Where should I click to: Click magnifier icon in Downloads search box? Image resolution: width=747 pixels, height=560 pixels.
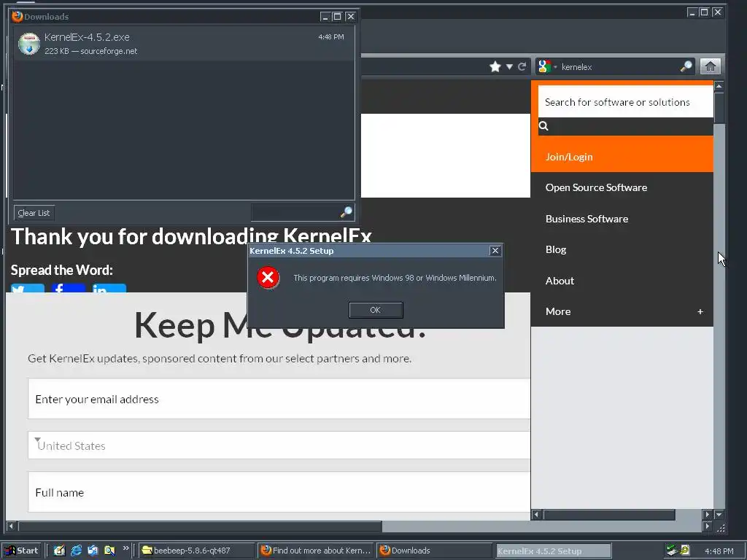(x=347, y=212)
